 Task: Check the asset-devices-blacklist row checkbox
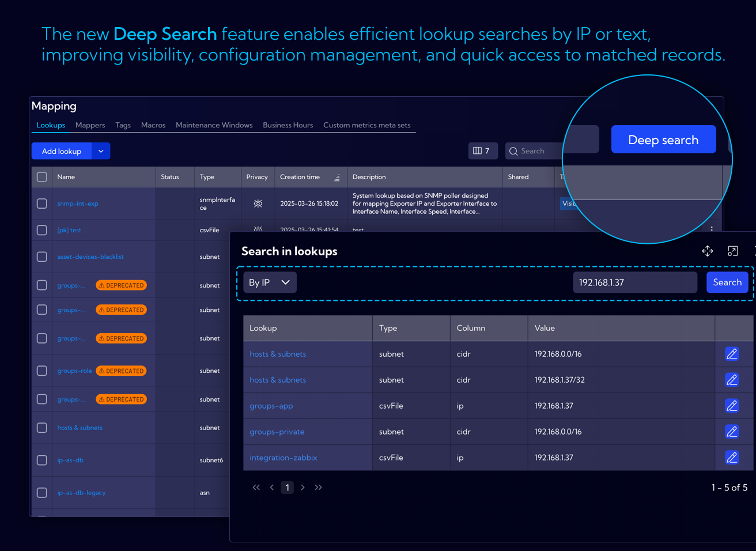click(x=42, y=256)
